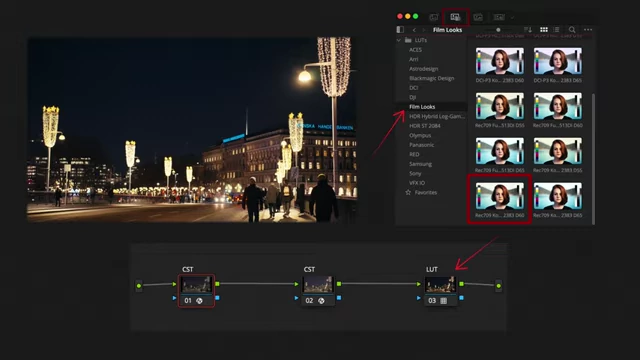Select the Olympus LUT folder
Image resolution: width=640 pixels, height=360 pixels.
[420, 135]
